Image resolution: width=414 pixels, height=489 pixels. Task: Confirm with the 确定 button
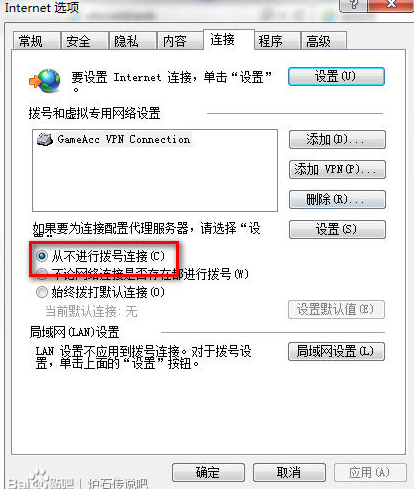coord(208,472)
